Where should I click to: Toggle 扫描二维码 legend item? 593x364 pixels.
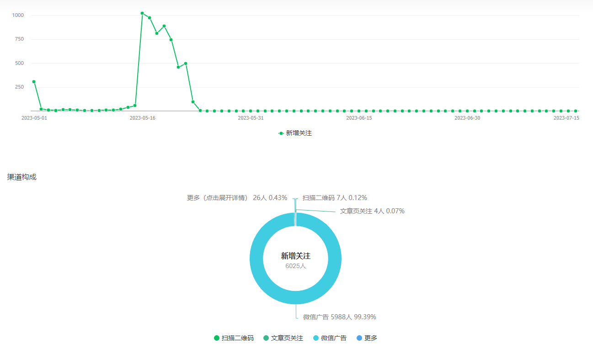pos(234,338)
